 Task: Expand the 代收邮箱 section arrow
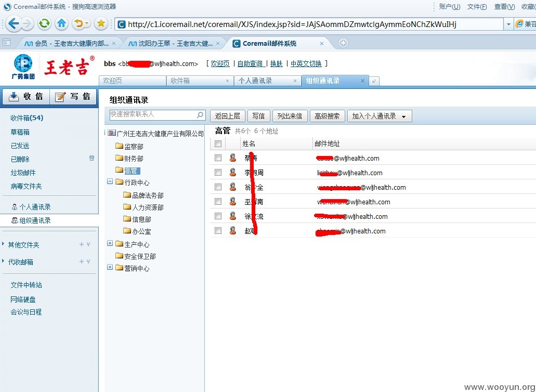pyautogui.click(x=4, y=261)
